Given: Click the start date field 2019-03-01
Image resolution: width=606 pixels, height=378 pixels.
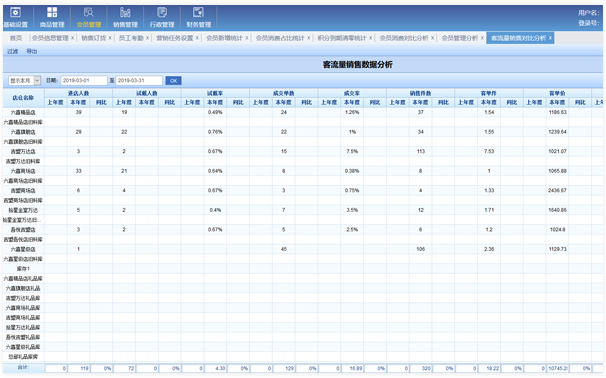Looking at the screenshot, I should pyautogui.click(x=84, y=80).
